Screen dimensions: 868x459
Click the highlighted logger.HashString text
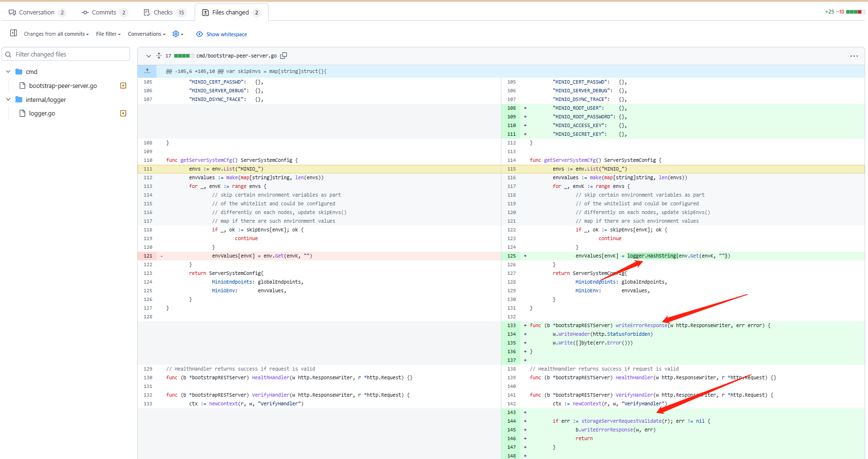click(652, 256)
